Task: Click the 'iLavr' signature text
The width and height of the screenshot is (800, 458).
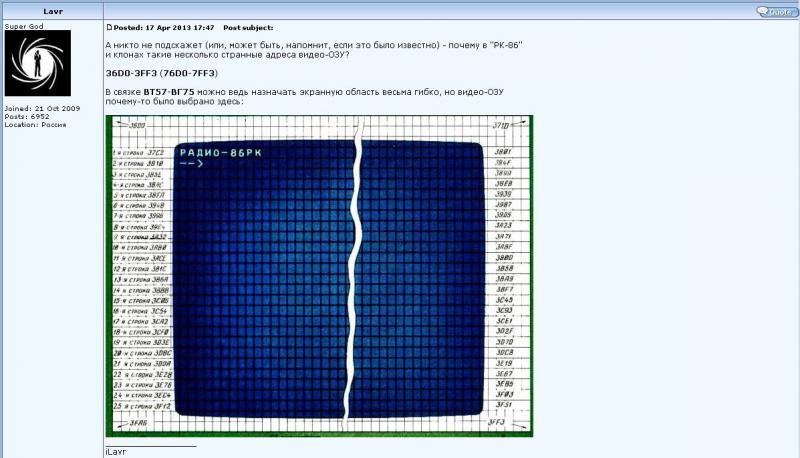Action: 117,453
